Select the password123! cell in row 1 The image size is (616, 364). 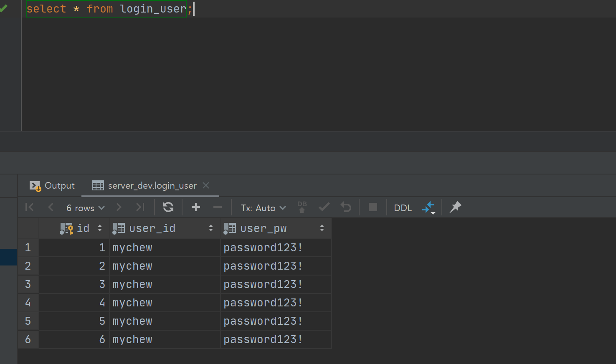(276, 248)
